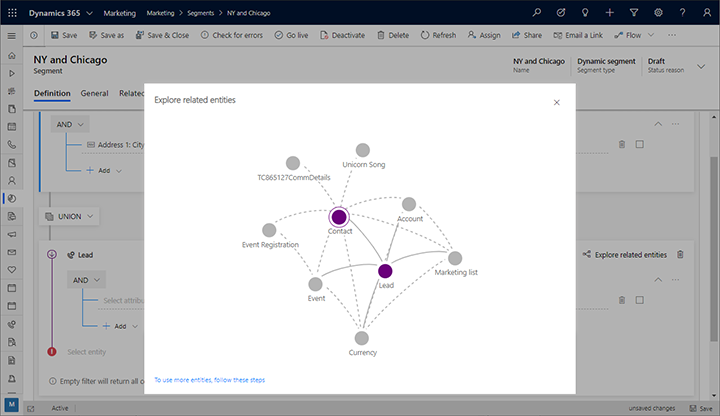Select the Unicorn Song node
Image resolution: width=720 pixels, height=416 pixels.
point(363,150)
